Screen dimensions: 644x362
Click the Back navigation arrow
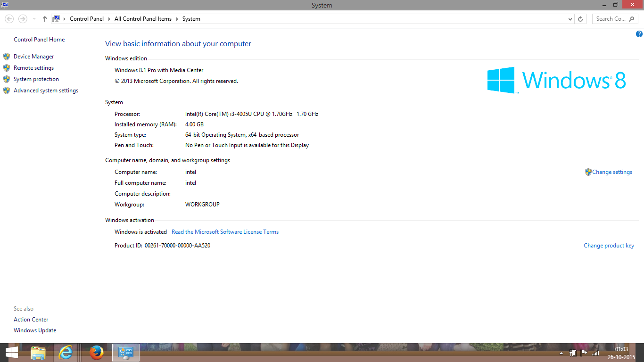[x=9, y=19]
